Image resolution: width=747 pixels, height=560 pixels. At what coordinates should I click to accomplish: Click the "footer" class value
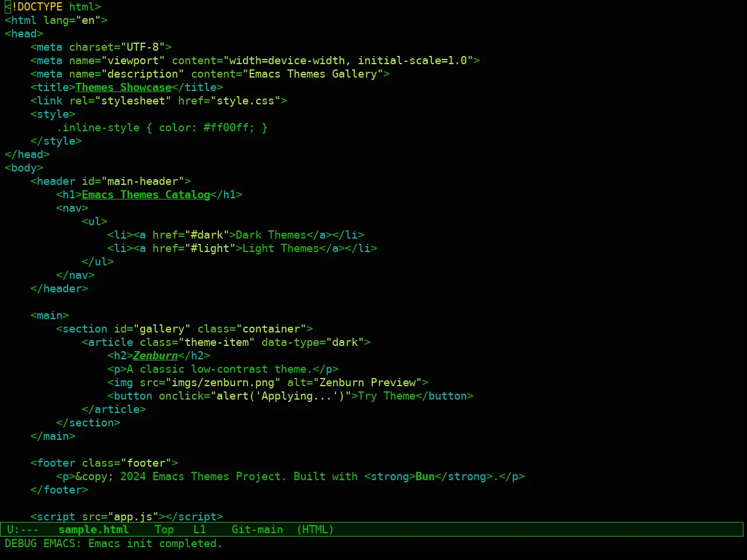pos(146,463)
